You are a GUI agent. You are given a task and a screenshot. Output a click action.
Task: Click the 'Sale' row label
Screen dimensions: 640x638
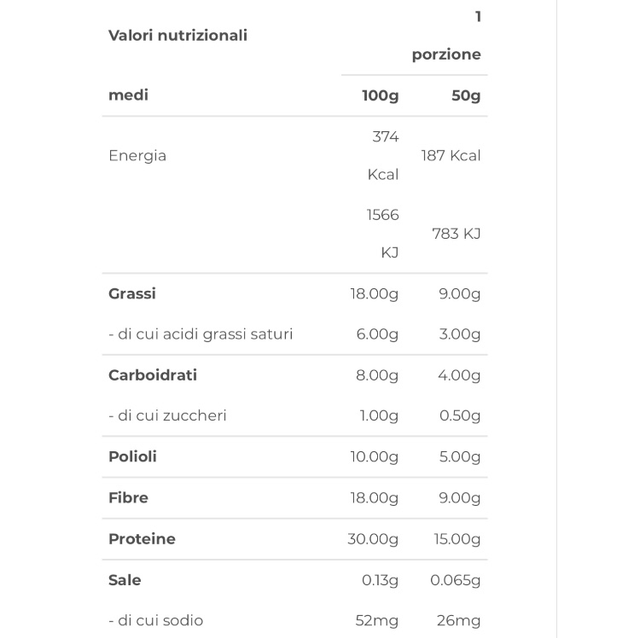pos(124,580)
